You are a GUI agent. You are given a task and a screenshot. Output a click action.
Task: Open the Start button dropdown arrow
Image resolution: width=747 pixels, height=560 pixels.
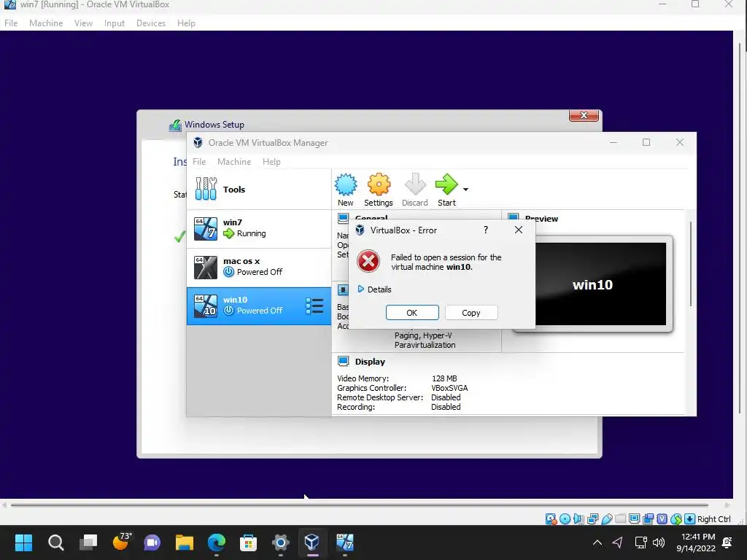[x=466, y=190]
